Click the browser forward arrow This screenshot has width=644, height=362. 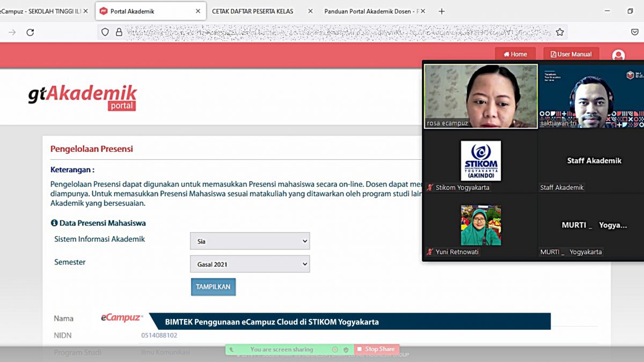coord(12,32)
